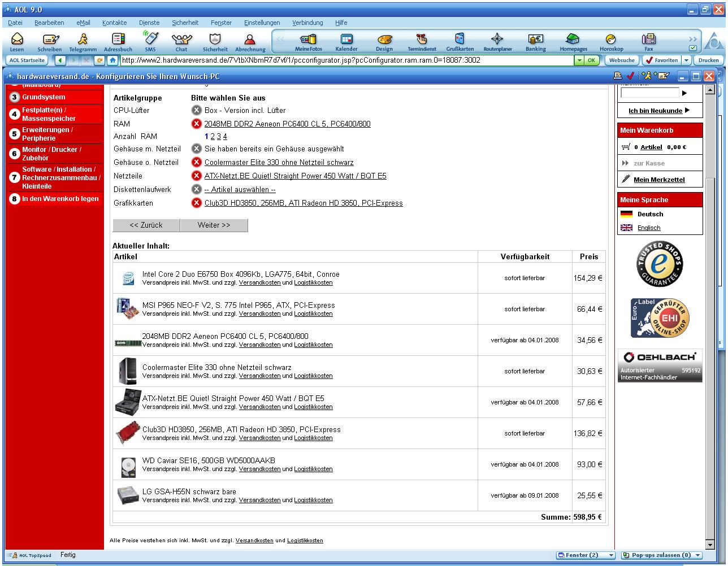Image resolution: width=728 pixels, height=566 pixels.
Task: Open the Chat icon
Action: (x=181, y=42)
